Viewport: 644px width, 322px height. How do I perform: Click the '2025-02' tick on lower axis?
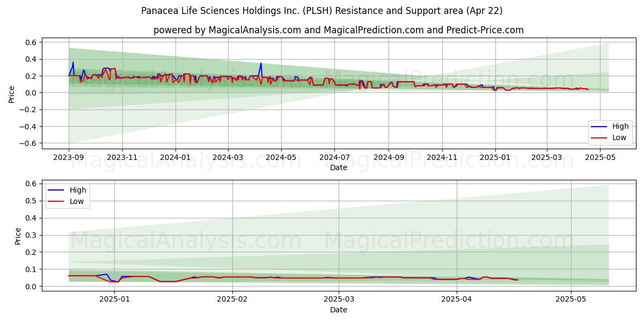point(233,299)
